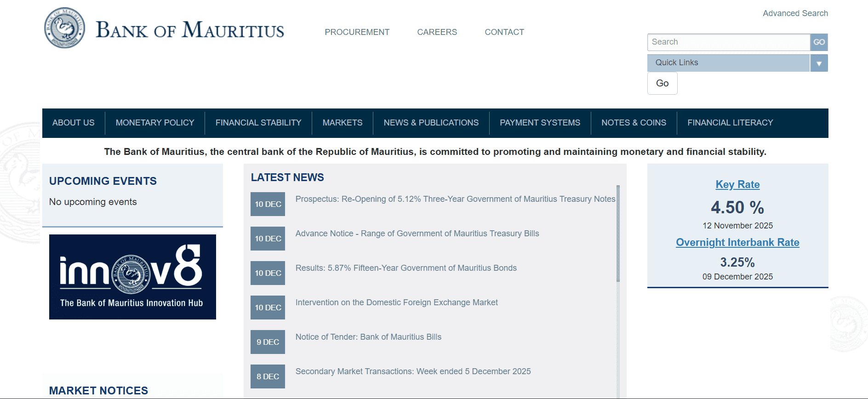
Task: Go to the Markets menu
Action: pos(343,123)
